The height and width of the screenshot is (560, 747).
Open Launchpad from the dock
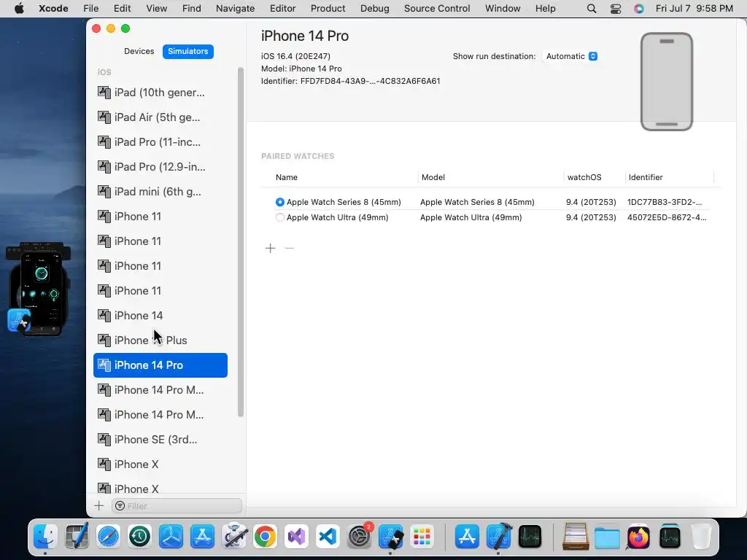[422, 536]
